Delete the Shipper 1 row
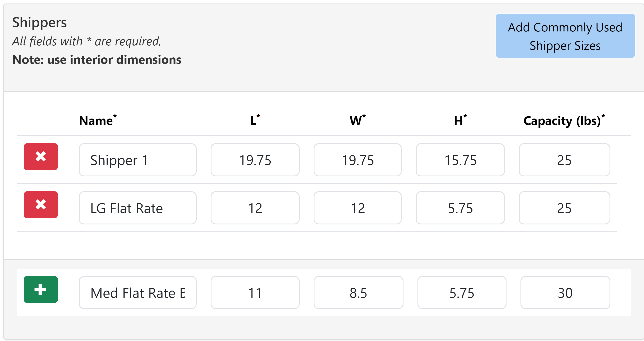 coord(41,157)
